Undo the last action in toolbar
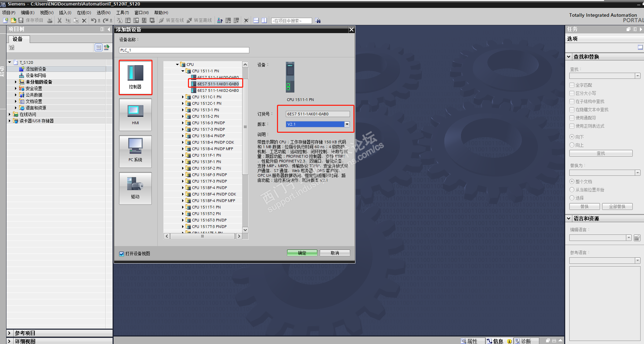 click(x=93, y=20)
